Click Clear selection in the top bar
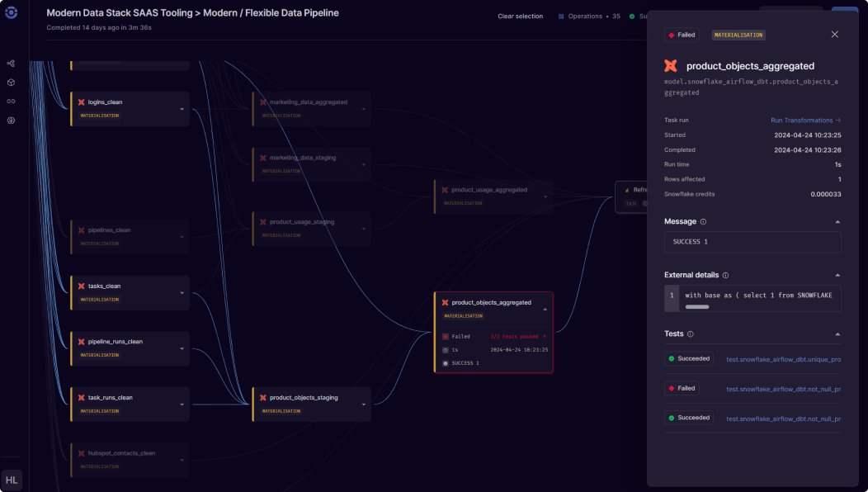This screenshot has width=868, height=492. pos(520,16)
